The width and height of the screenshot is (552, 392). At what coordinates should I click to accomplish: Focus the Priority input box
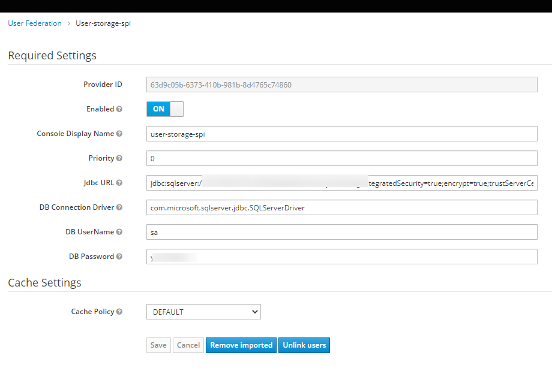[x=342, y=158]
